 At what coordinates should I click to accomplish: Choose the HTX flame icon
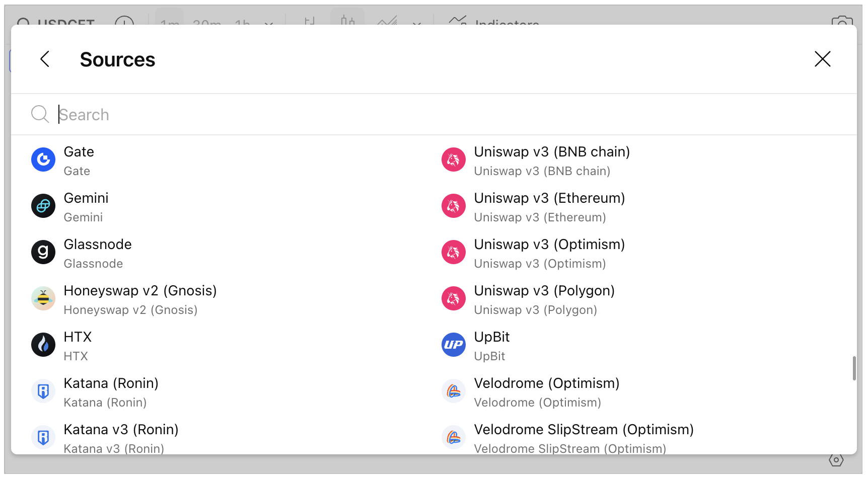point(43,345)
